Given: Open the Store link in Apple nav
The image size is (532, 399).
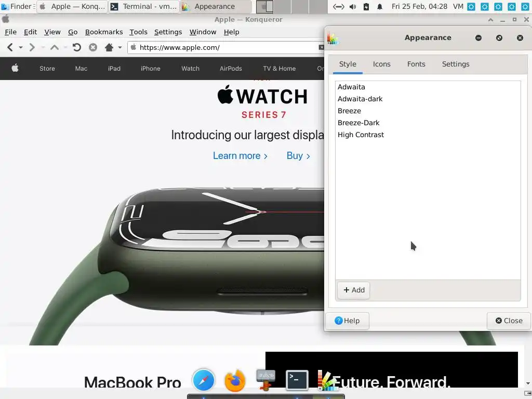Looking at the screenshot, I should point(47,69).
